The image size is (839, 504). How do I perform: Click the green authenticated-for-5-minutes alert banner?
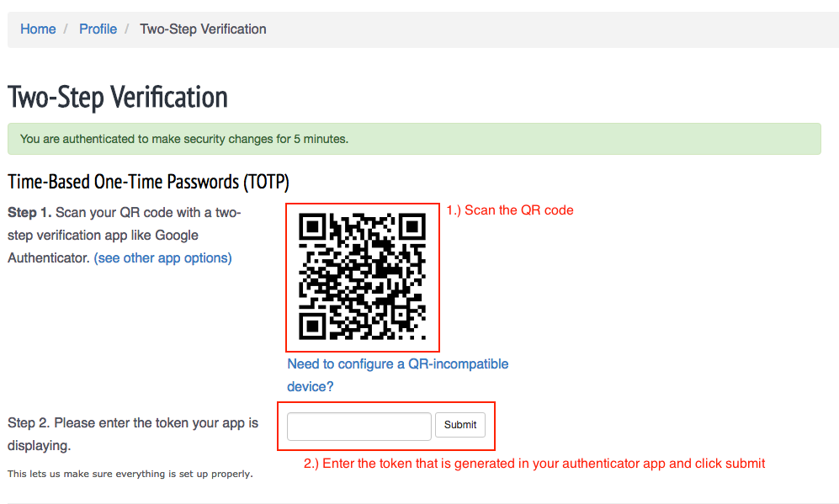(414, 139)
